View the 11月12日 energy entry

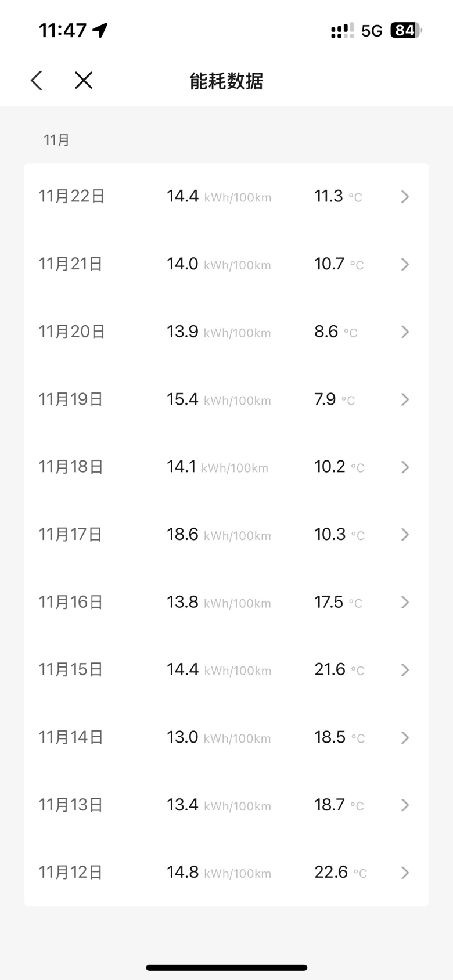point(227,873)
